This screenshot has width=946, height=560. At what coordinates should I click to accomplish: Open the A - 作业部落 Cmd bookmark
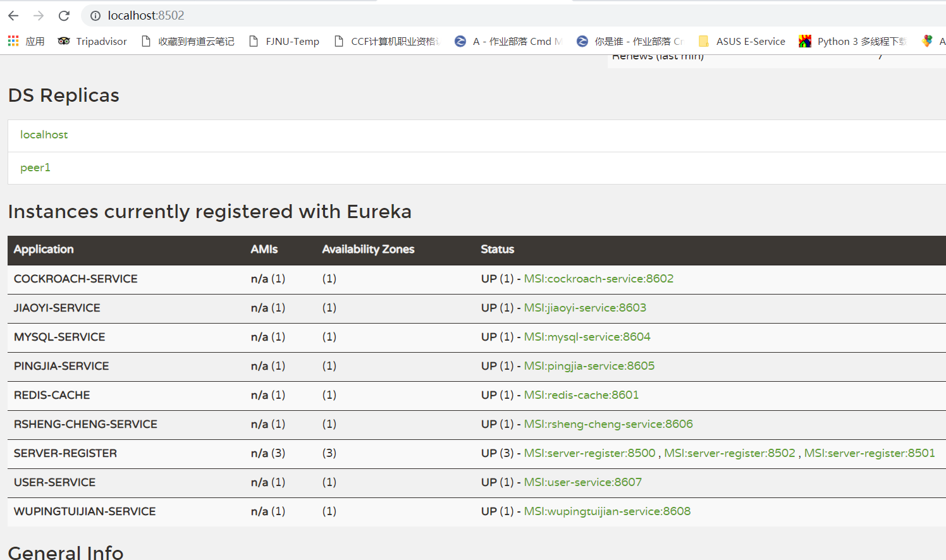point(508,41)
